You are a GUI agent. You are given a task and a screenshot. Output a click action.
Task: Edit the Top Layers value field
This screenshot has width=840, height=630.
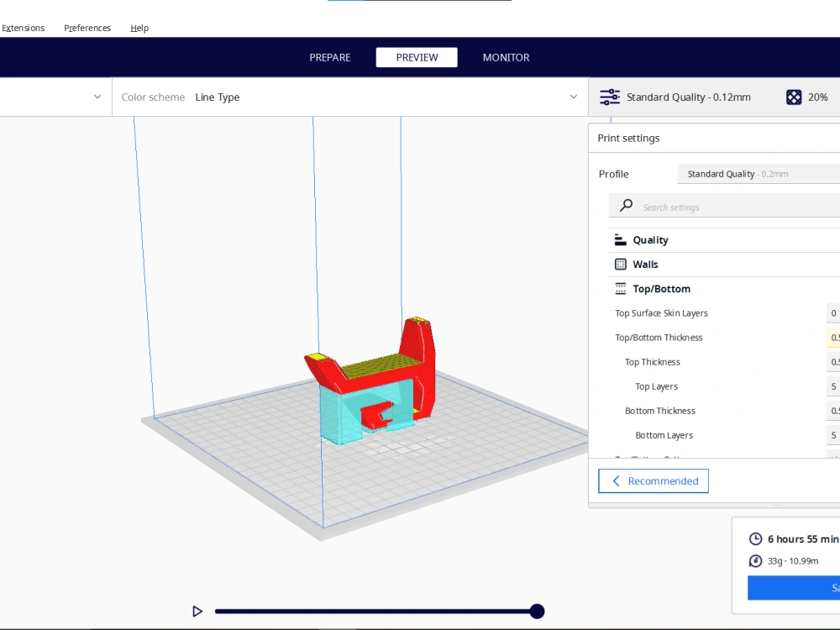833,386
